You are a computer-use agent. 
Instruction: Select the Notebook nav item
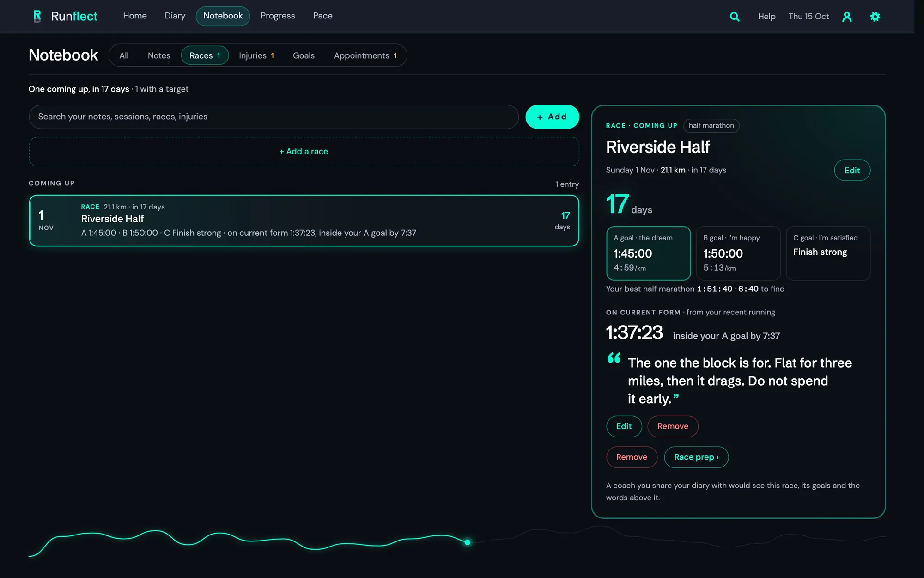point(223,16)
